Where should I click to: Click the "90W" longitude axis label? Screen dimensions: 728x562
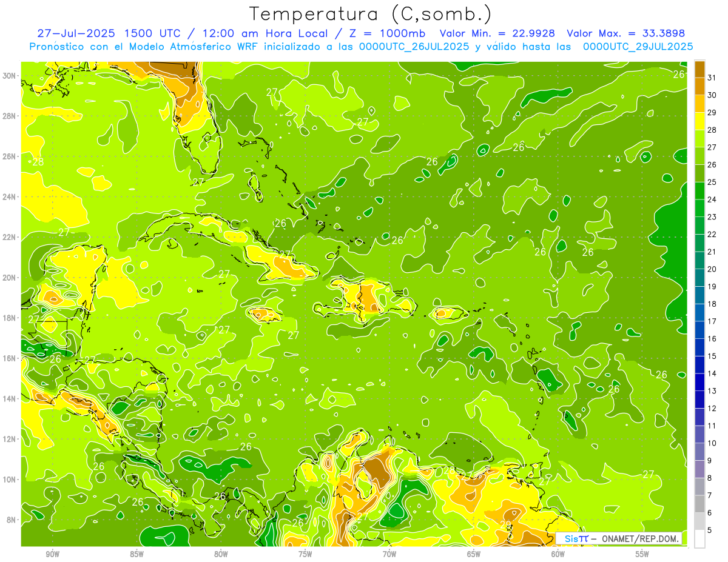click(52, 554)
